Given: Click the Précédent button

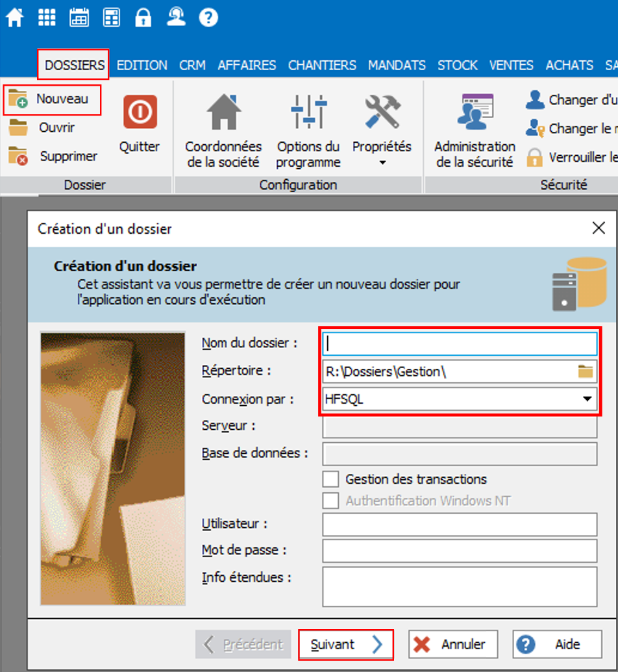Looking at the screenshot, I should (x=243, y=644).
